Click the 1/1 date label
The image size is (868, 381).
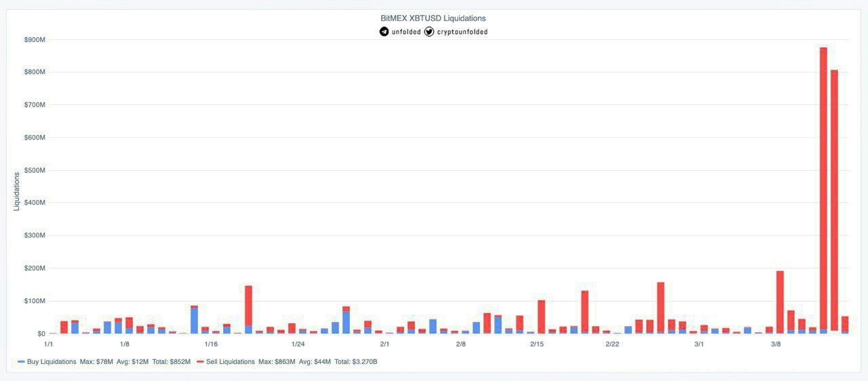click(x=48, y=344)
